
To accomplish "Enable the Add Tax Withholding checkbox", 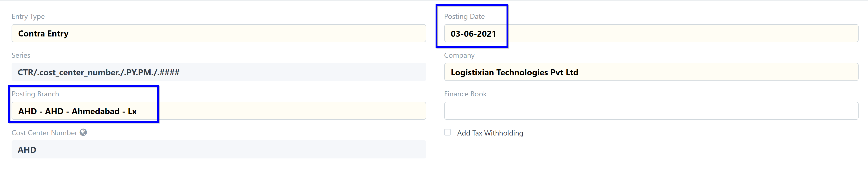I will [447, 132].
